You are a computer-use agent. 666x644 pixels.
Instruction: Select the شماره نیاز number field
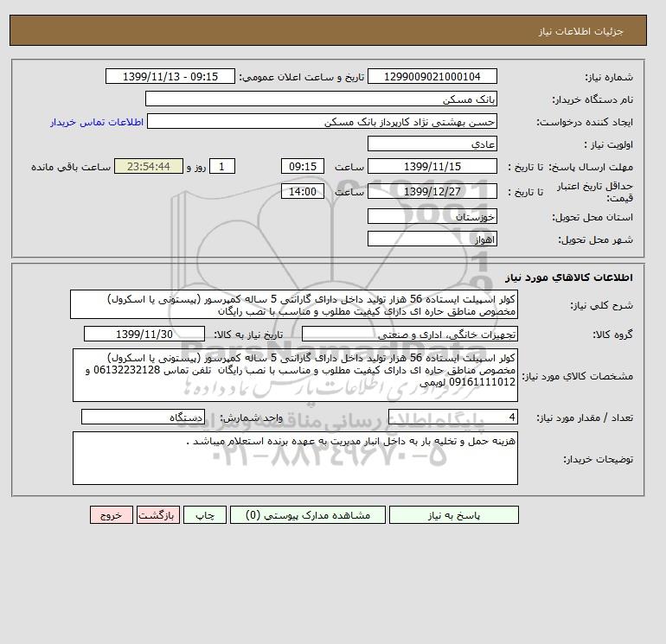[x=432, y=76]
